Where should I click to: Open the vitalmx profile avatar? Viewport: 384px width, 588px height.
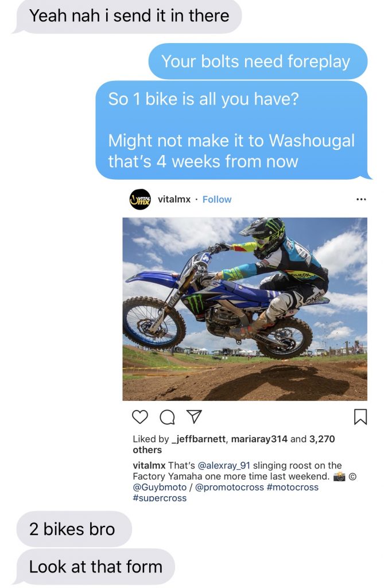[x=140, y=199]
